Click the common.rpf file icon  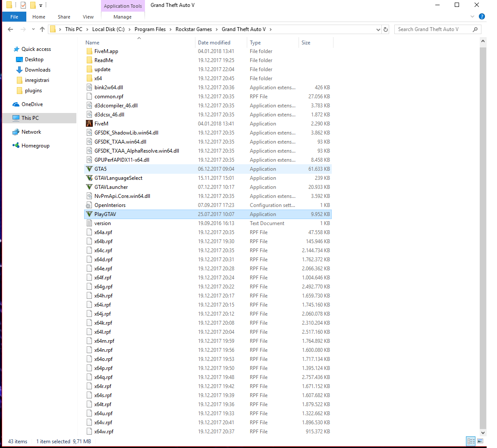pyautogui.click(x=89, y=96)
